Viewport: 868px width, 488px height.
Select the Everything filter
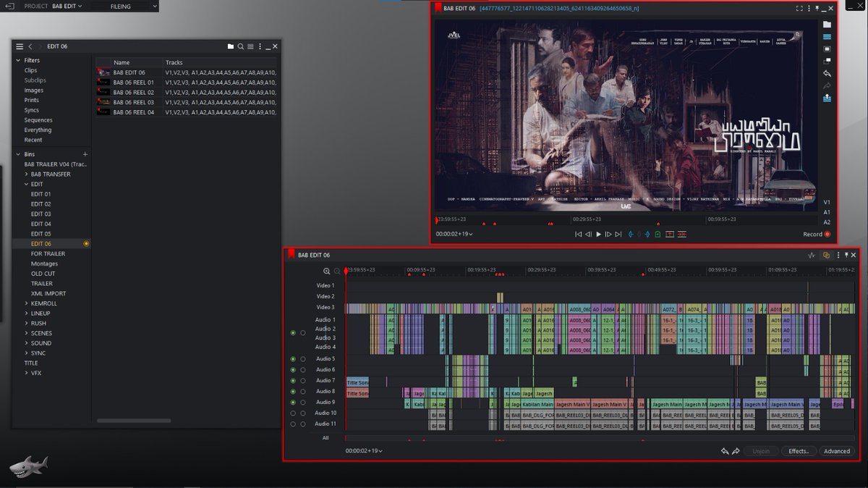38,130
